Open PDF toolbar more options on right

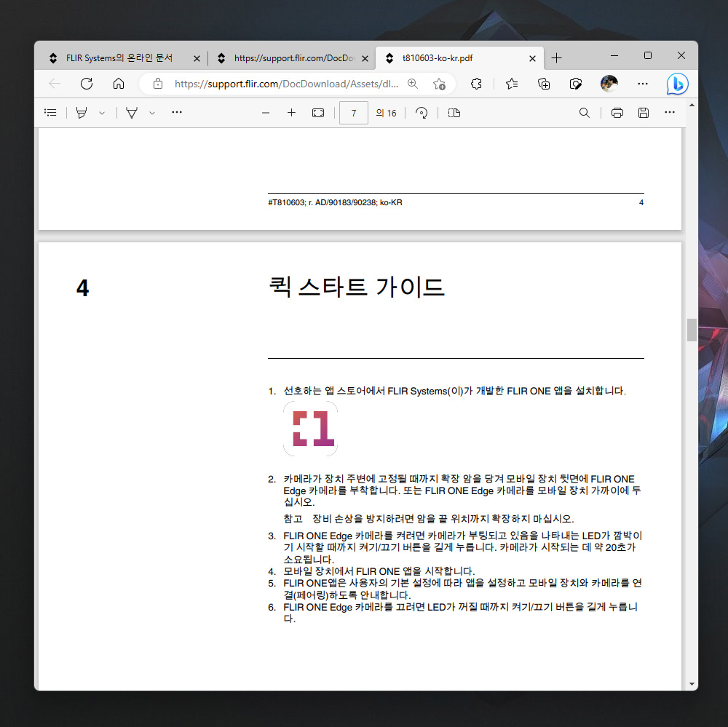point(670,112)
